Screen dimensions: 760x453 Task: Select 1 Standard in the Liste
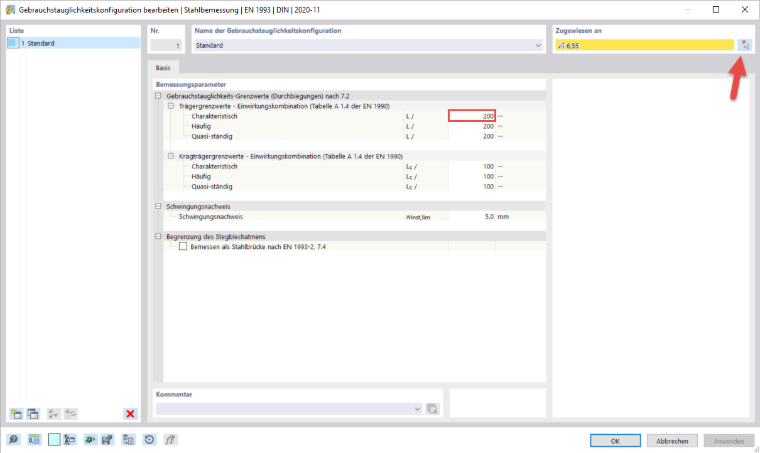(74, 43)
